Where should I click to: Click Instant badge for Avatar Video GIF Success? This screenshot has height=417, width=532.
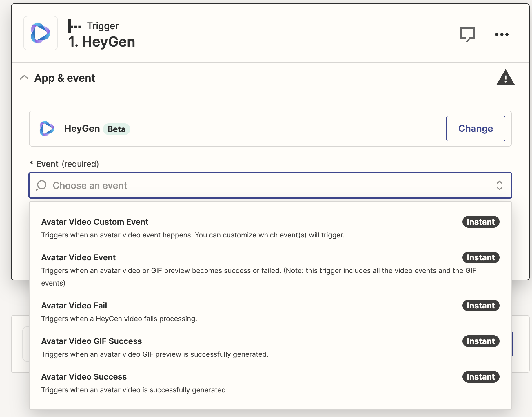click(481, 341)
